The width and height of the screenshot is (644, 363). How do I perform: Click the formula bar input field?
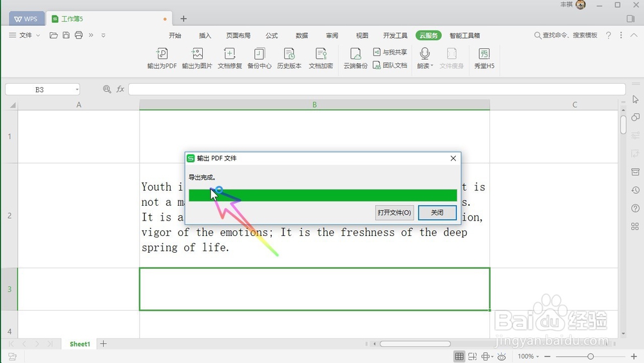(x=377, y=89)
